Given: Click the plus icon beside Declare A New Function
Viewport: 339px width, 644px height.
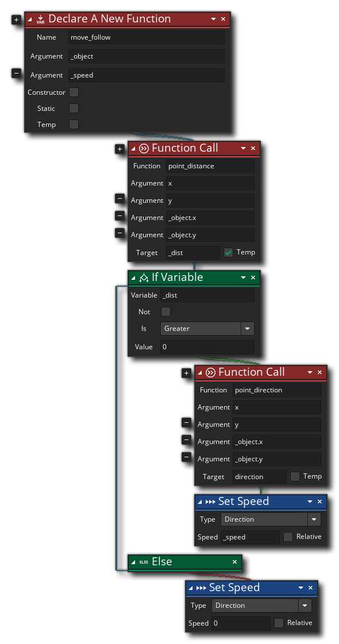Looking at the screenshot, I should tap(16, 19).
